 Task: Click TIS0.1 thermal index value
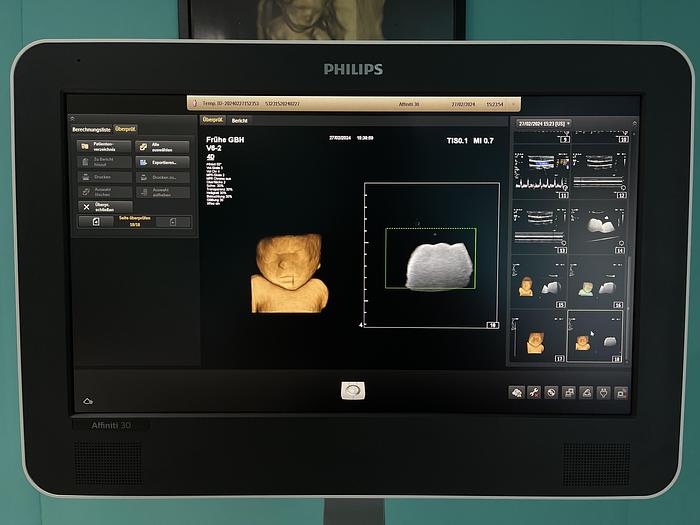(x=457, y=141)
